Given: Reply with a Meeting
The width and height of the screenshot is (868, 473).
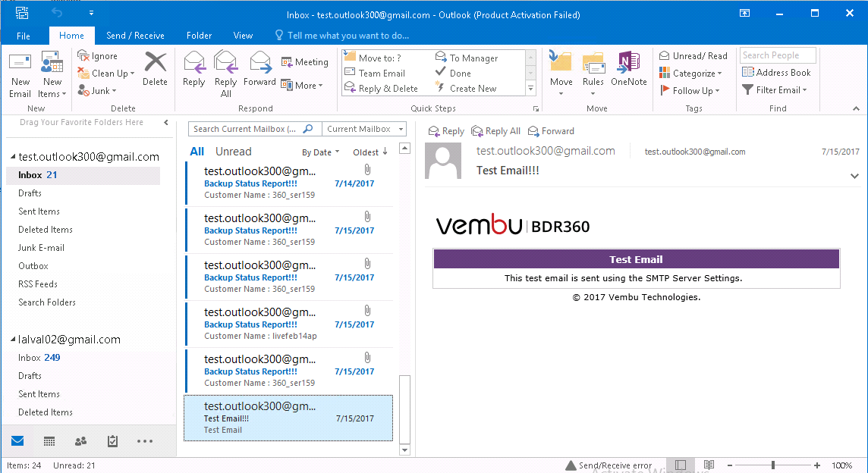Looking at the screenshot, I should [x=304, y=62].
